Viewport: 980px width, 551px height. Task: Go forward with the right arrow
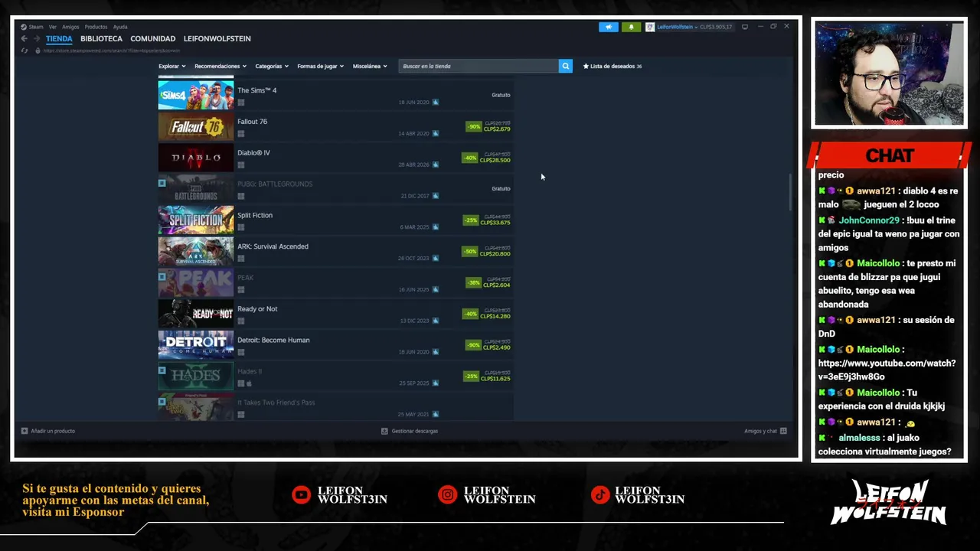point(36,38)
